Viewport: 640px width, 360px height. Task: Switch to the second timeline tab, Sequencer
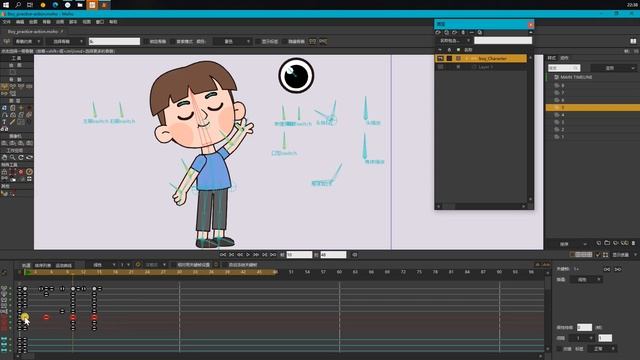point(43,265)
